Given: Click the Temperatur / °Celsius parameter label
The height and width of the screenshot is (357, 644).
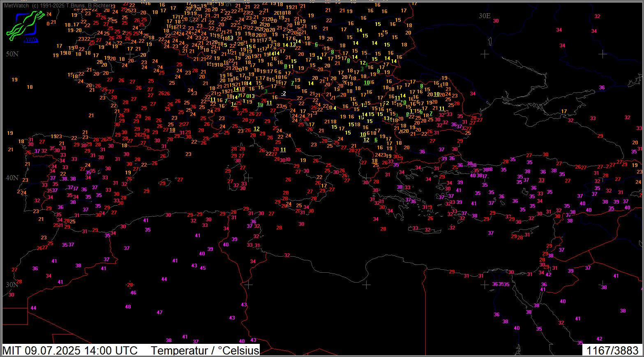Looking at the screenshot, I should tap(205, 350).
